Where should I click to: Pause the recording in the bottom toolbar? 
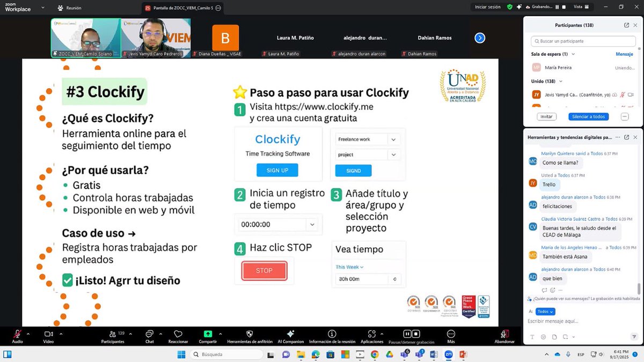click(407, 334)
